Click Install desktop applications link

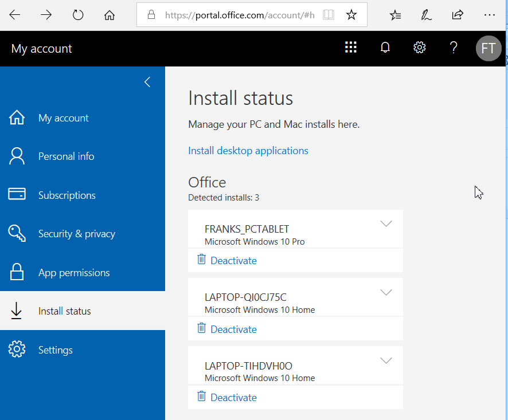[248, 151]
